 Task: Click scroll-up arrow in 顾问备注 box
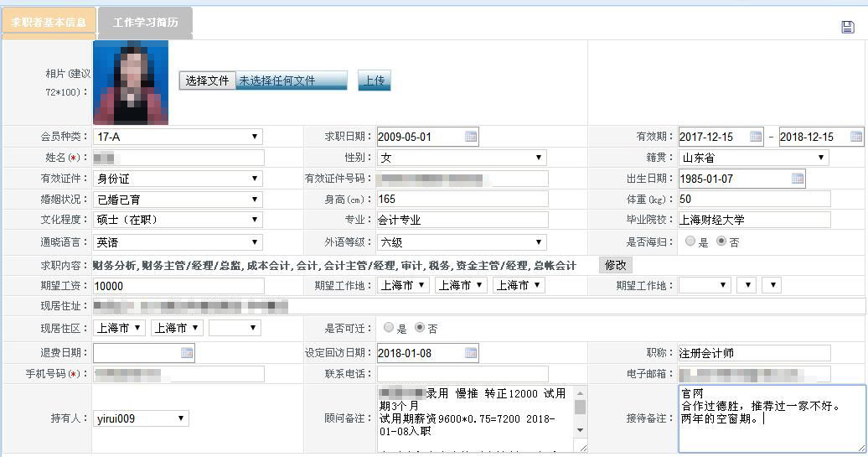[x=580, y=392]
